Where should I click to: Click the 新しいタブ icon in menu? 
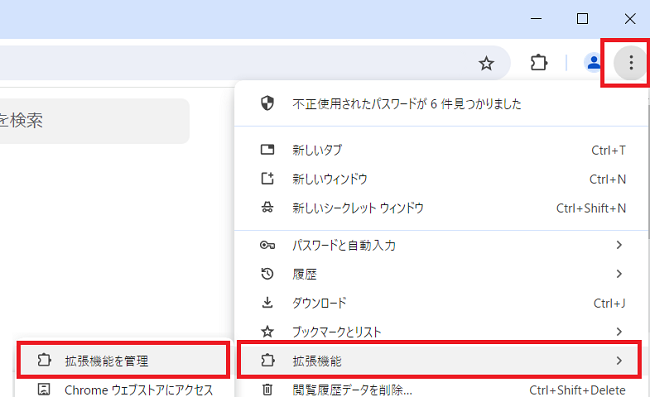tap(267, 150)
